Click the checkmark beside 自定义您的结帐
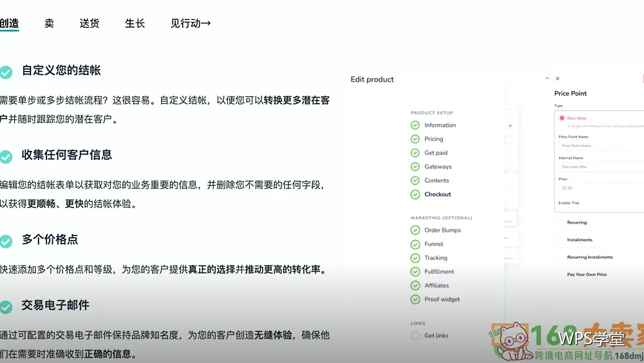Viewport: 644px width, 363px height. coord(6,72)
